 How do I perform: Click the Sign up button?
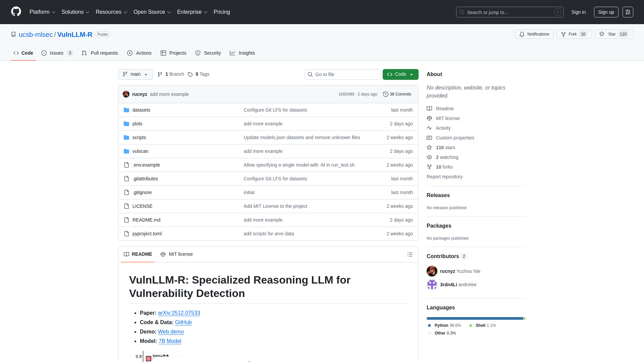(606, 12)
